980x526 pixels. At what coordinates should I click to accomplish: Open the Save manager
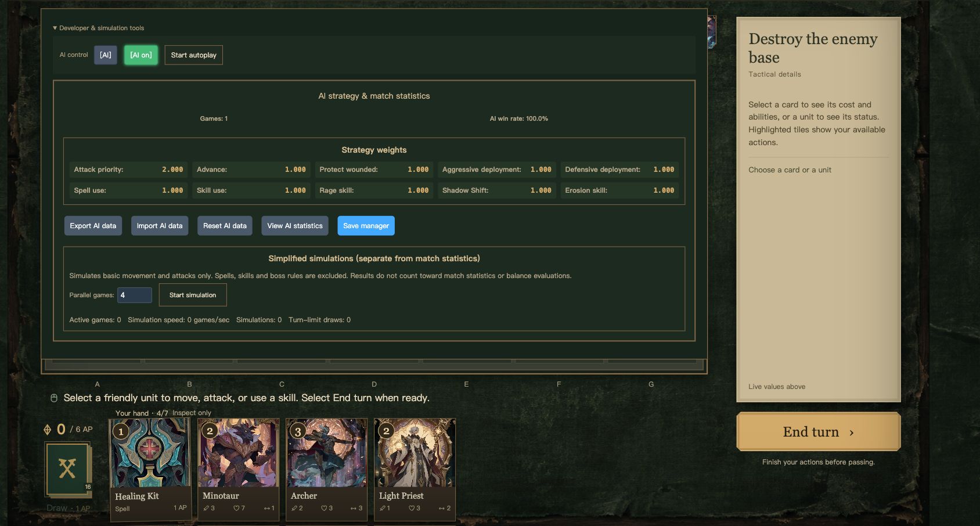tap(366, 226)
